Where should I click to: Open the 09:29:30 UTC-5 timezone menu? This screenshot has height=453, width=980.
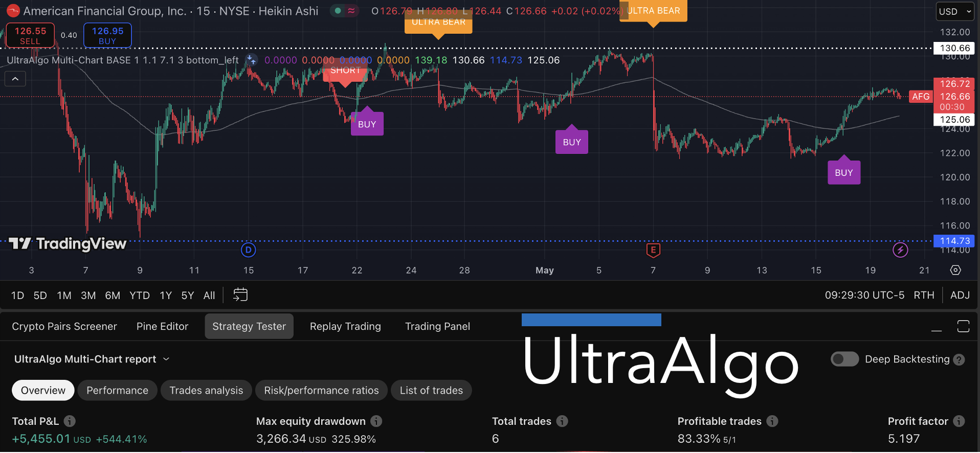click(x=864, y=295)
